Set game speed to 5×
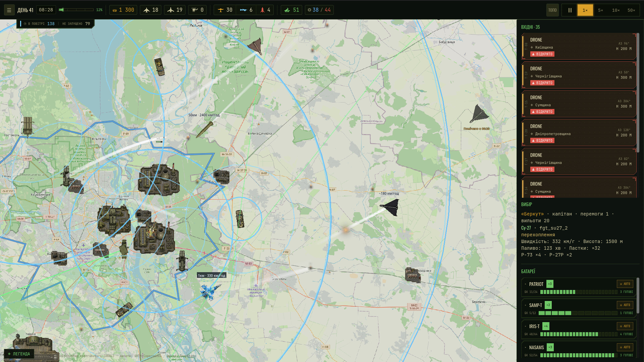 point(600,10)
